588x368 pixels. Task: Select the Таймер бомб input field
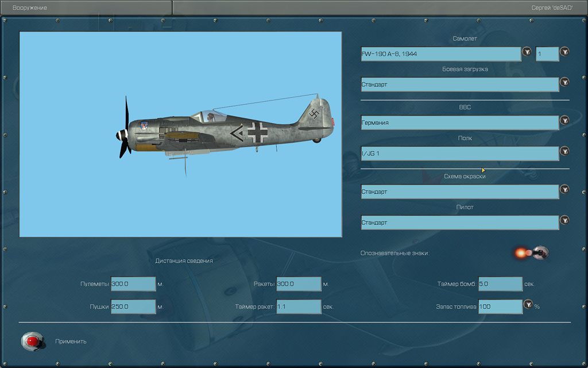[x=500, y=284]
